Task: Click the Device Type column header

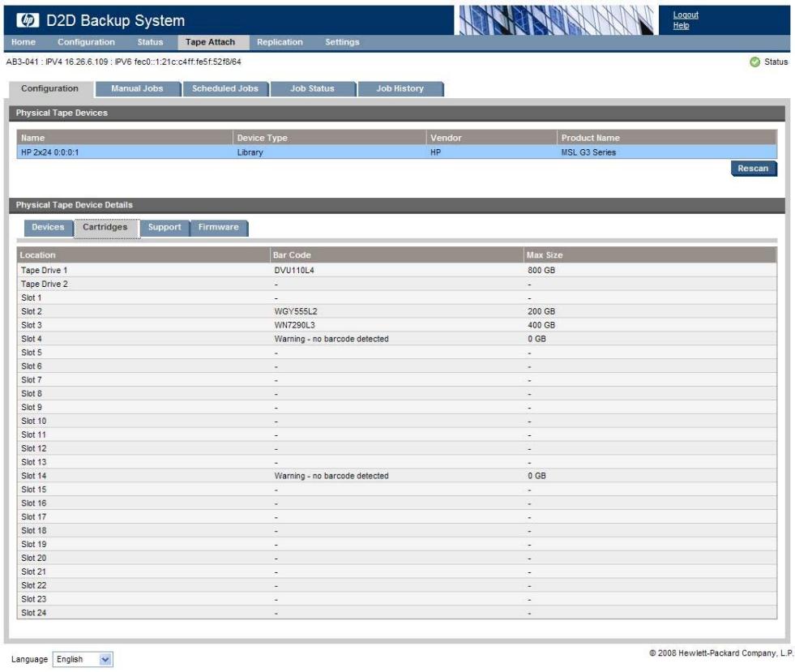Action: click(330, 138)
